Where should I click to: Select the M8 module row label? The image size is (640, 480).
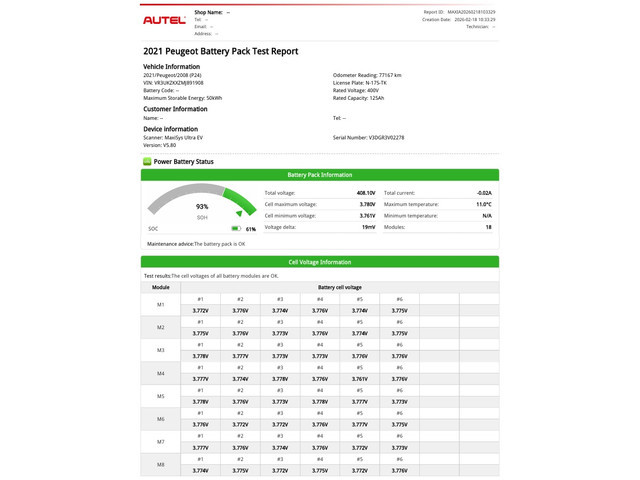(x=161, y=464)
